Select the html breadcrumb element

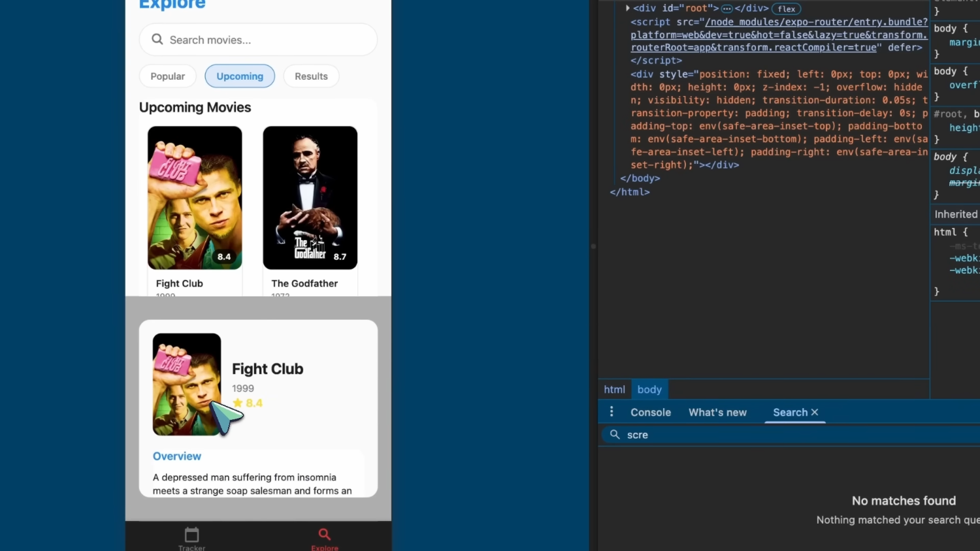615,389
